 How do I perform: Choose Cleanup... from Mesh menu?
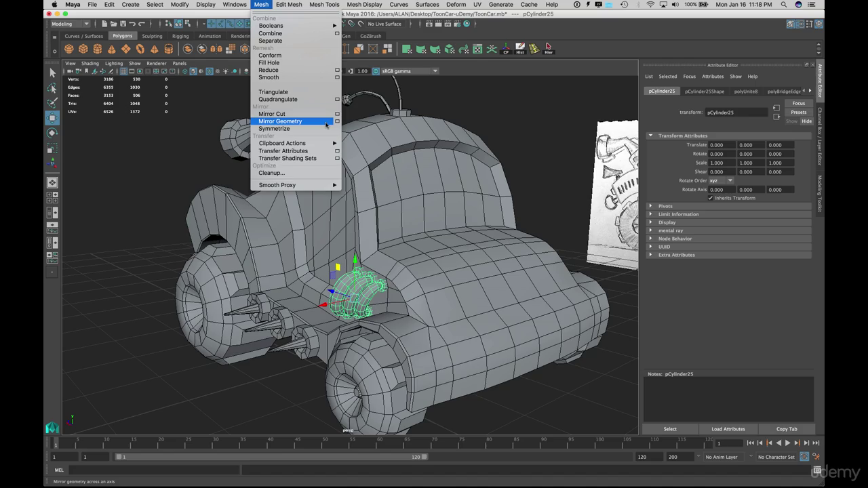tap(271, 173)
